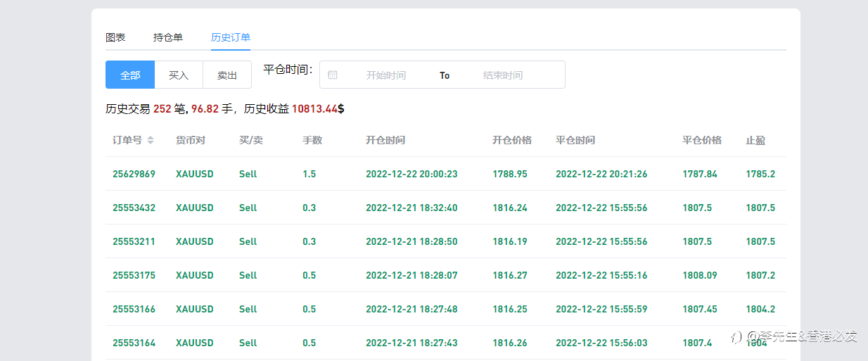Click take-profit value 1785.2
Screen dimensions: 868x361
(760, 174)
